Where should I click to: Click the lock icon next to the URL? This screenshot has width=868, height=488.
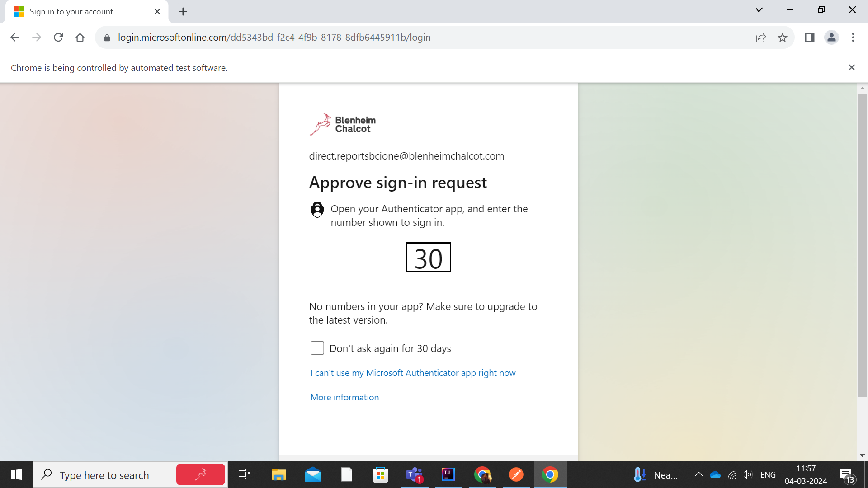107,38
